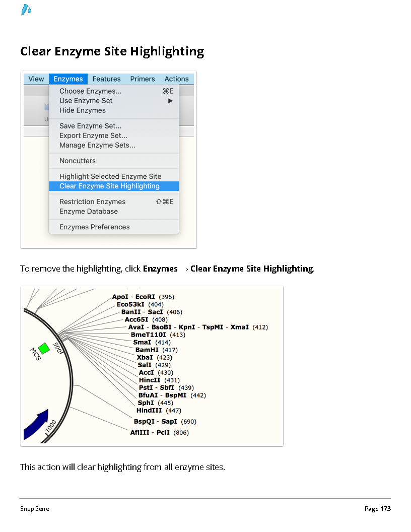Click the HindIII enzyme site label
The image size is (411, 532).
(x=149, y=410)
